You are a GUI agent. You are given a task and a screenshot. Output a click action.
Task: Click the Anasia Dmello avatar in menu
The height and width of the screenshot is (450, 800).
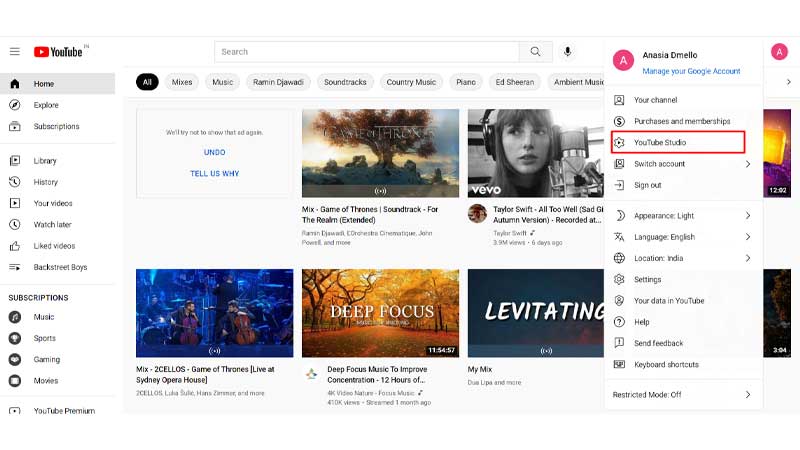pyautogui.click(x=623, y=60)
